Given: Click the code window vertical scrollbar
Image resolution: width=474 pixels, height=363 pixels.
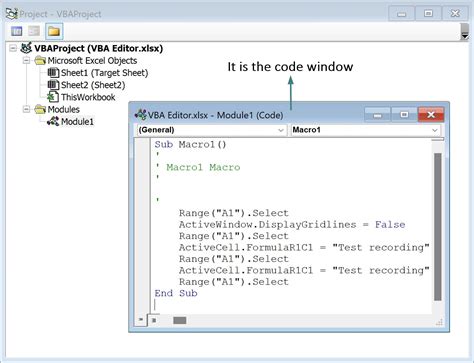Looking at the screenshot, I should (438, 227).
